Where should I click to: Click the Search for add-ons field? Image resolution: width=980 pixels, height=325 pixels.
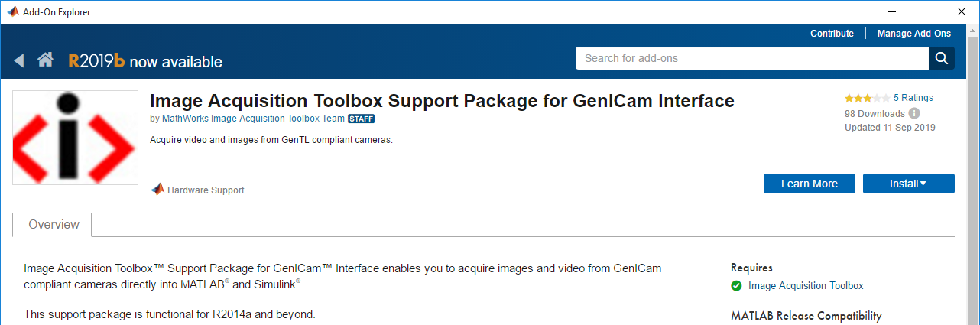pyautogui.click(x=752, y=58)
